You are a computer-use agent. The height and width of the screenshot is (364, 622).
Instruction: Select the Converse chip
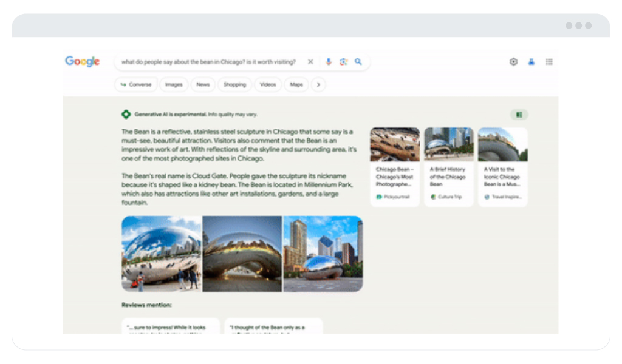(136, 84)
